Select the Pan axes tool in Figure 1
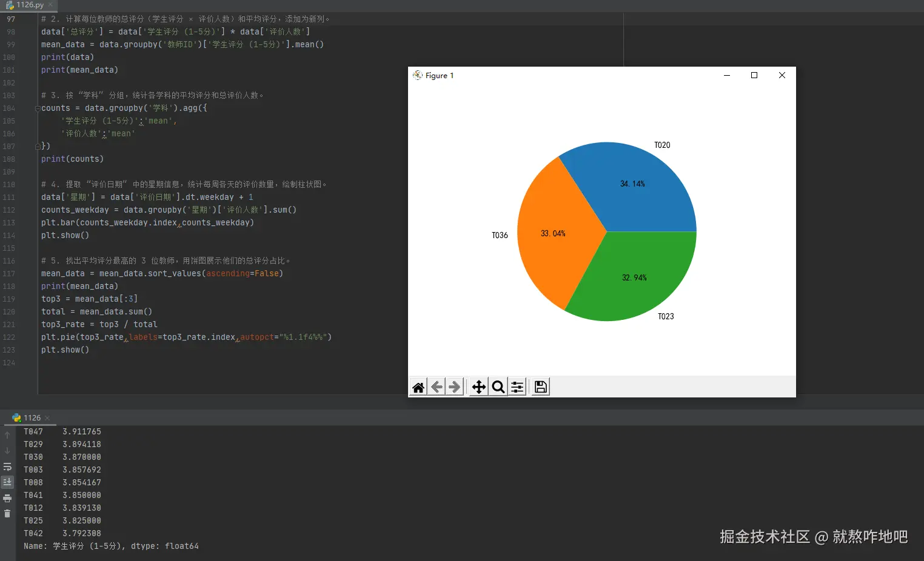924x561 pixels. click(479, 387)
